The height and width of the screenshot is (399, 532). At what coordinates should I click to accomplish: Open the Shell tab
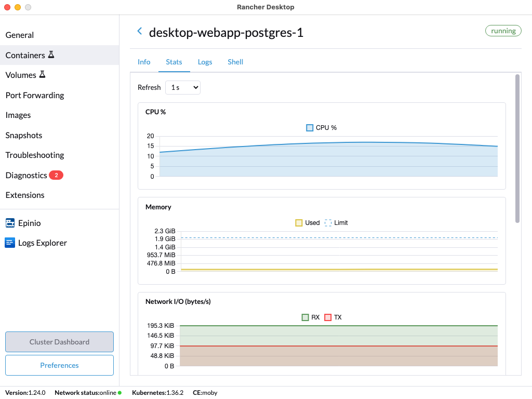[x=235, y=62]
